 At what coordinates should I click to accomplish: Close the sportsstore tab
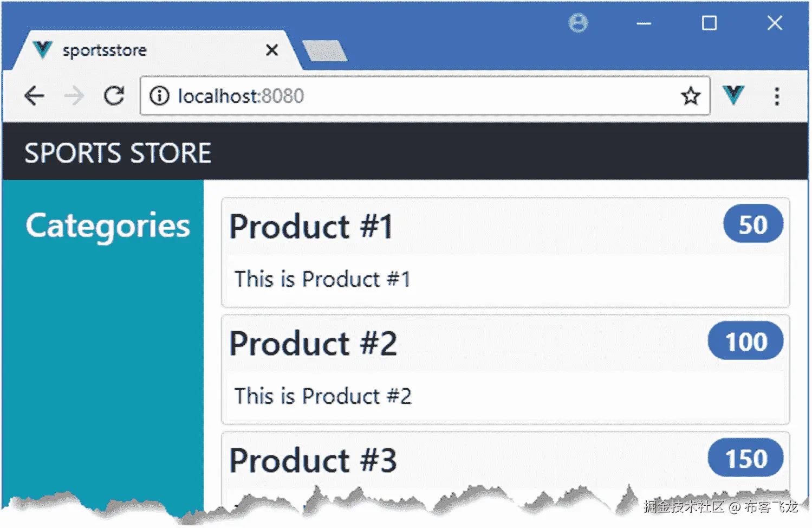pos(272,50)
